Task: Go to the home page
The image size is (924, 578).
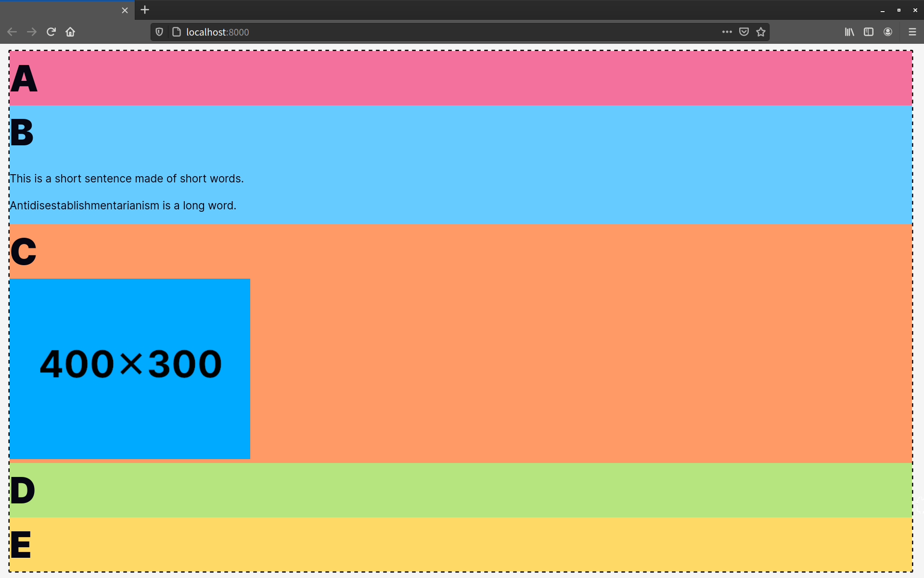Action: pyautogui.click(x=70, y=32)
